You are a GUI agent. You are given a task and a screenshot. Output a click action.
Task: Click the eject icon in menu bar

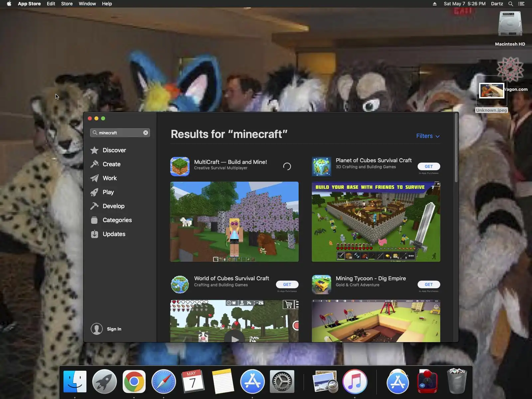[x=435, y=4]
